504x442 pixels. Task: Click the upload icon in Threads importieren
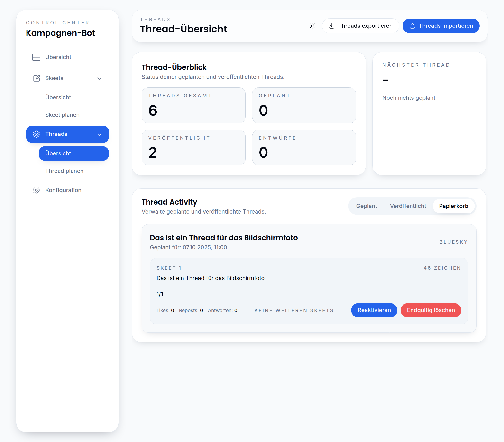(x=412, y=26)
